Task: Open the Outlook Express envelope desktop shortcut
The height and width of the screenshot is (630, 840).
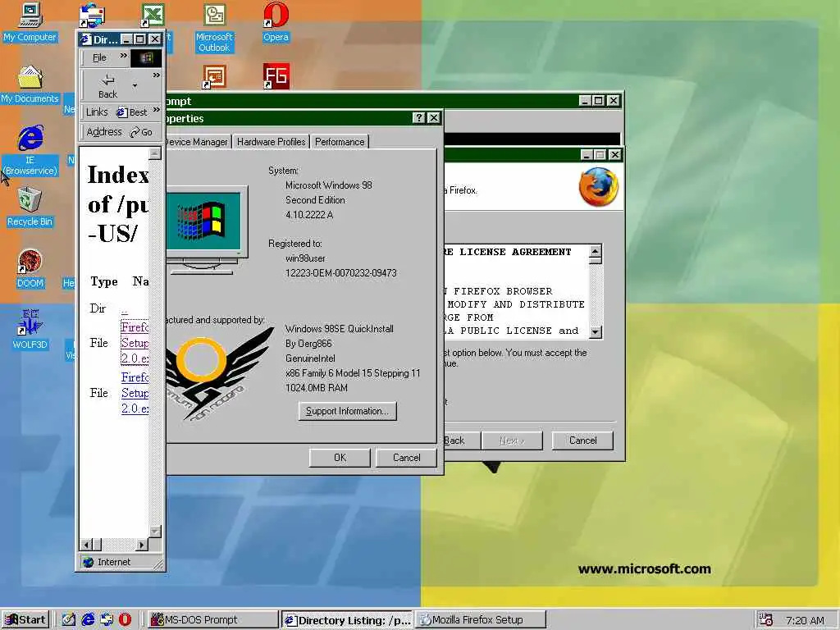Action: (x=92, y=15)
